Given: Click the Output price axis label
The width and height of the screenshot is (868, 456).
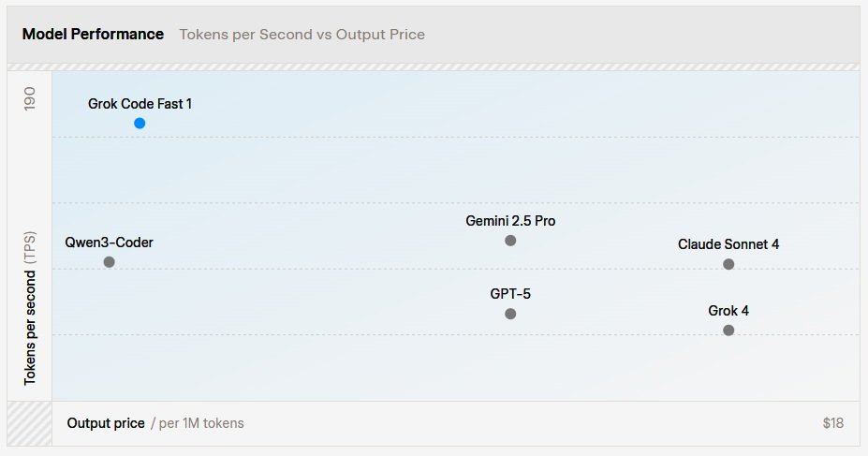Looking at the screenshot, I should tap(106, 423).
